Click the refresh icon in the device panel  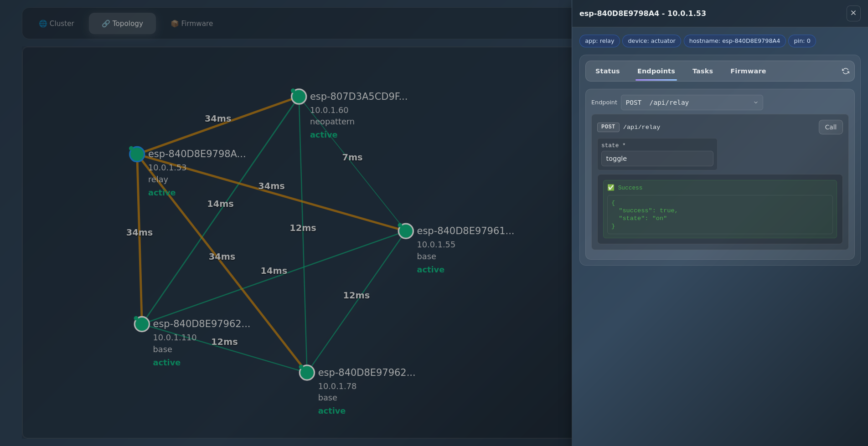coord(845,71)
